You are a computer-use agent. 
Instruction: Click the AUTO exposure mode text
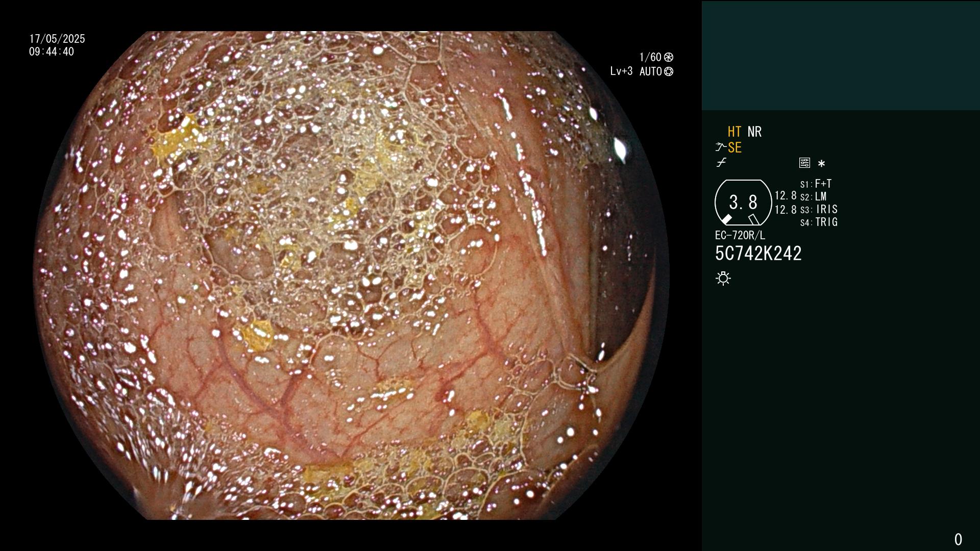pos(651,71)
